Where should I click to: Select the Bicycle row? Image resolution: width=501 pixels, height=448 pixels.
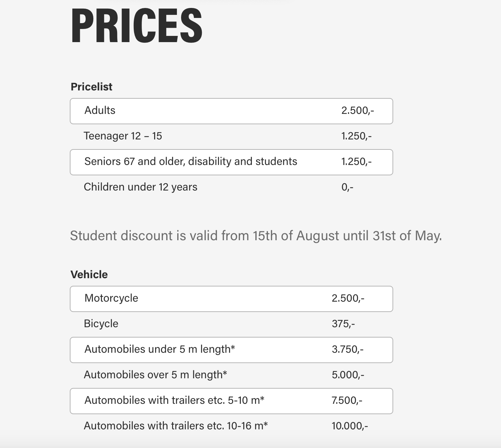(231, 324)
